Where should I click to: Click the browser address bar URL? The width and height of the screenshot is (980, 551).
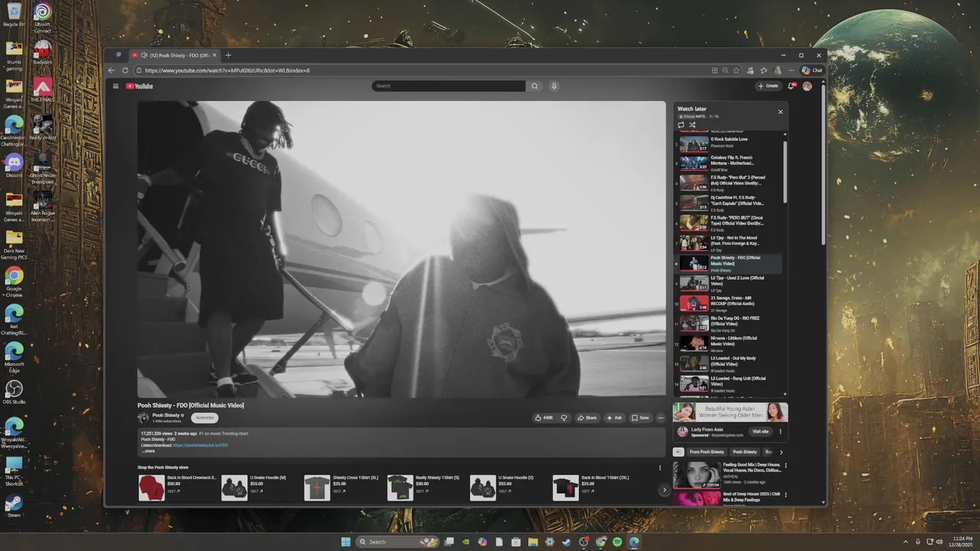coord(227,70)
